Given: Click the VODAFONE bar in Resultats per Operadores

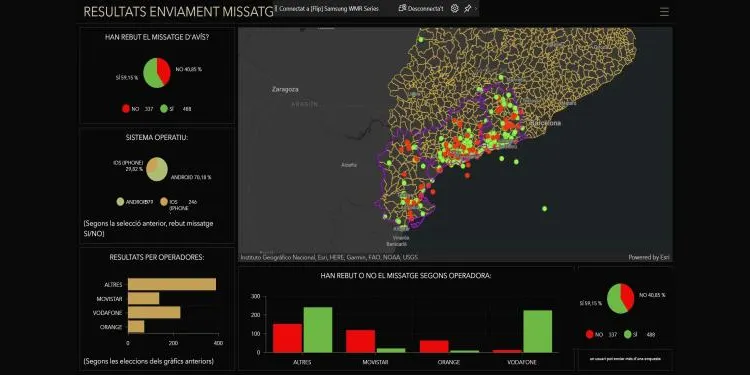Looking at the screenshot, I should [154, 312].
